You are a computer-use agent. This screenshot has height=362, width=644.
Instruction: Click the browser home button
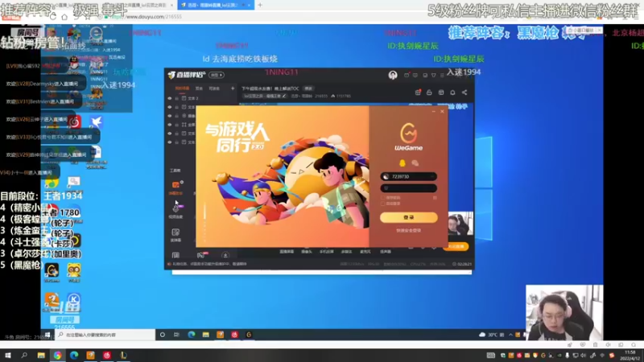64,17
